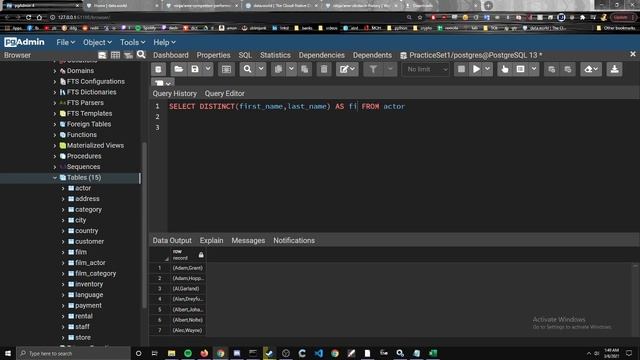Click the Explain hand icon

point(505,69)
